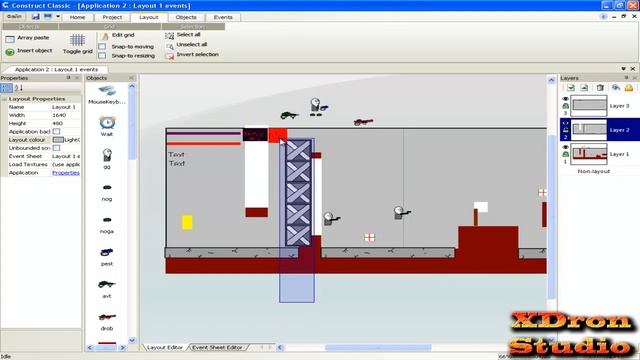Image resolution: width=640 pixels, height=360 pixels.
Task: Select the Application 2 : Layout 1 events tab
Action: (56, 69)
